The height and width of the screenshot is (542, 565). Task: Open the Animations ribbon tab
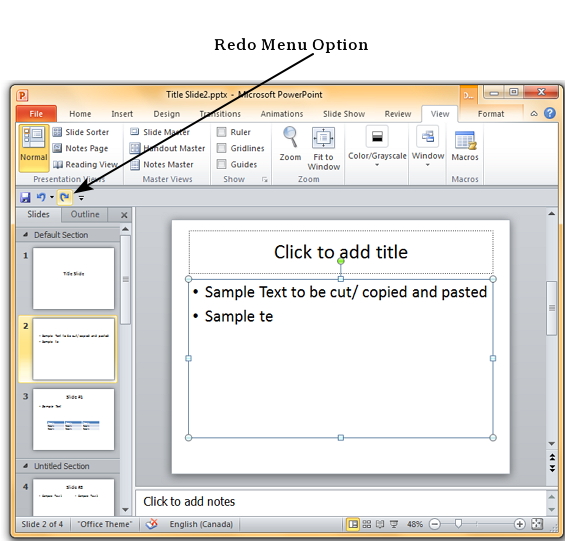[282, 114]
